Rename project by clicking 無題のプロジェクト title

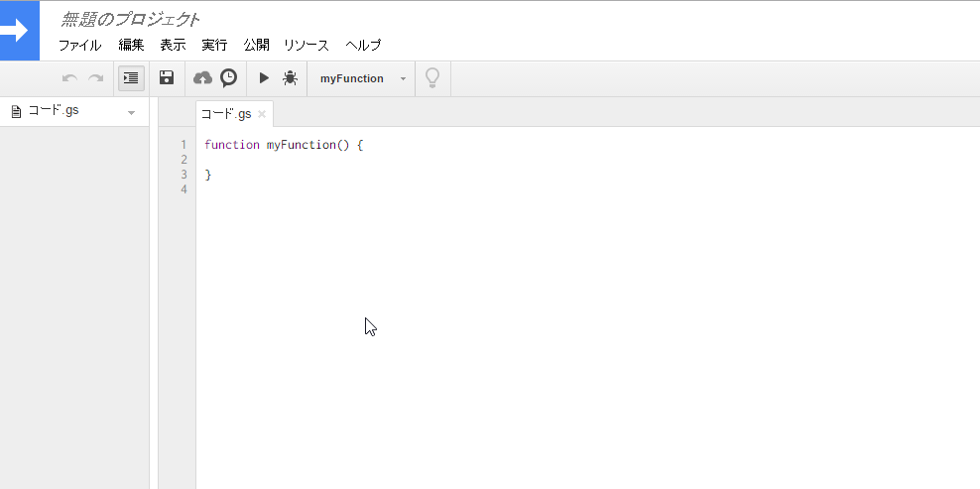[x=130, y=20]
